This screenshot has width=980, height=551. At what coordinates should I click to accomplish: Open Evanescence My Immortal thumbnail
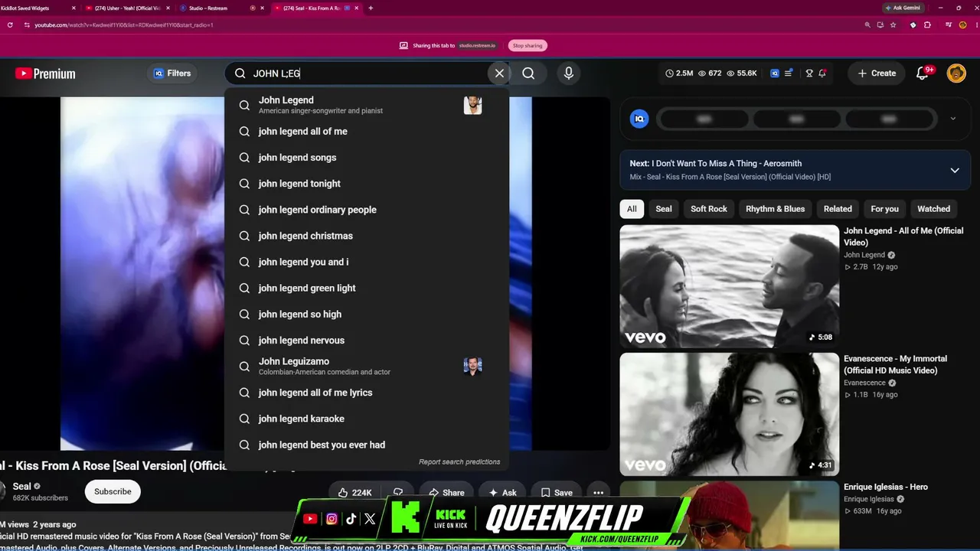click(x=729, y=414)
